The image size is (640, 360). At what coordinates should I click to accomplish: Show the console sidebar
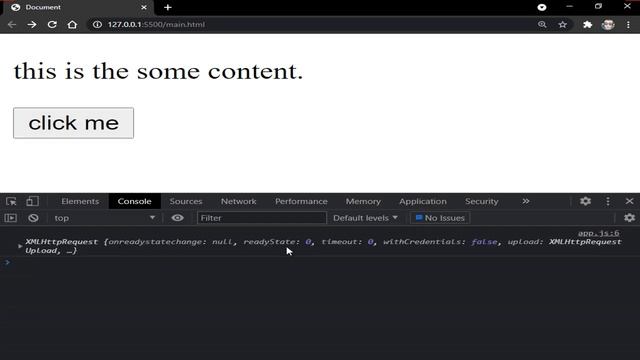pyautogui.click(x=11, y=218)
